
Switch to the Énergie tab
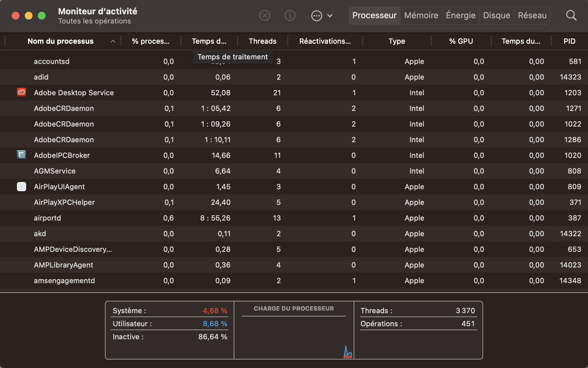tap(460, 15)
